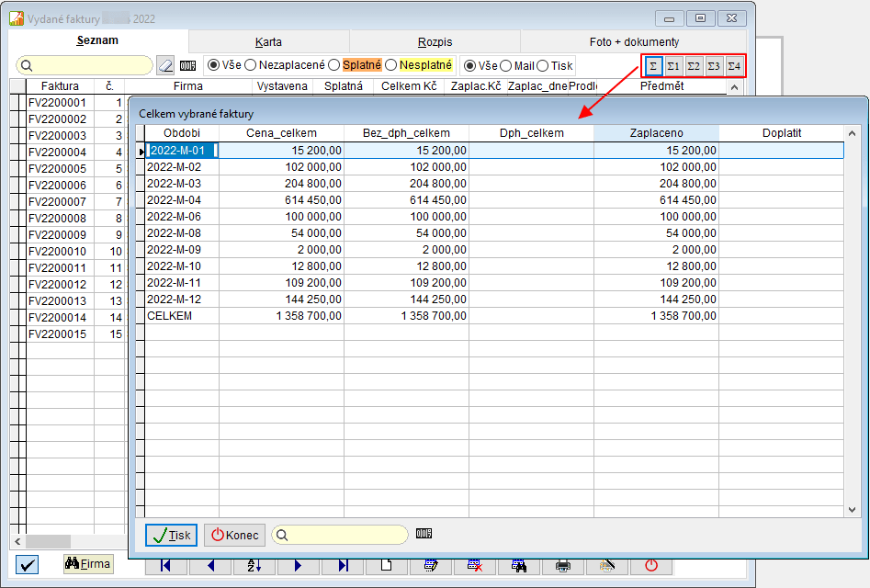This screenshot has width=870, height=588.
Task: Select invoice FV2200001 in the list
Action: 58,103
